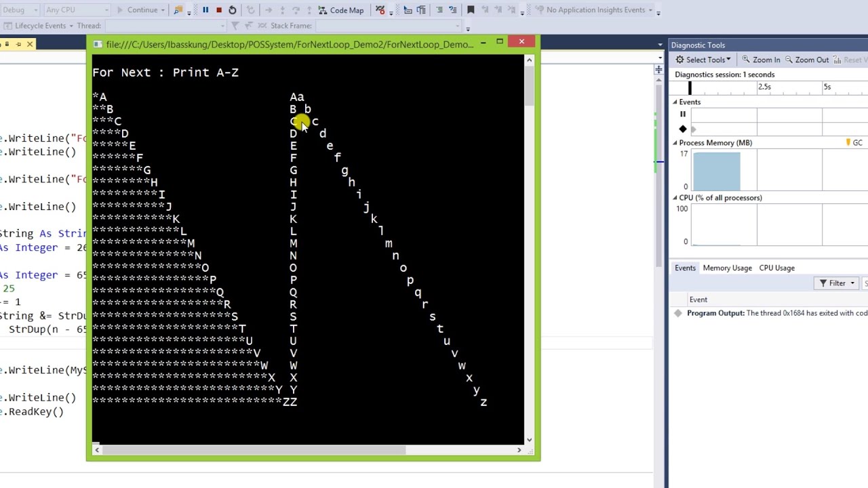Open the Debug configuration dropdown
868x488 pixels.
click(20, 10)
